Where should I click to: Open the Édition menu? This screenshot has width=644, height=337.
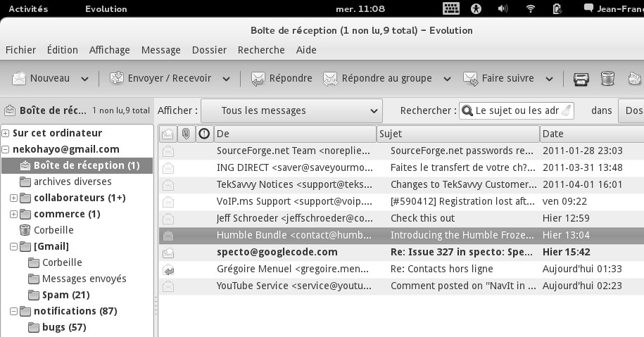pyautogui.click(x=63, y=50)
